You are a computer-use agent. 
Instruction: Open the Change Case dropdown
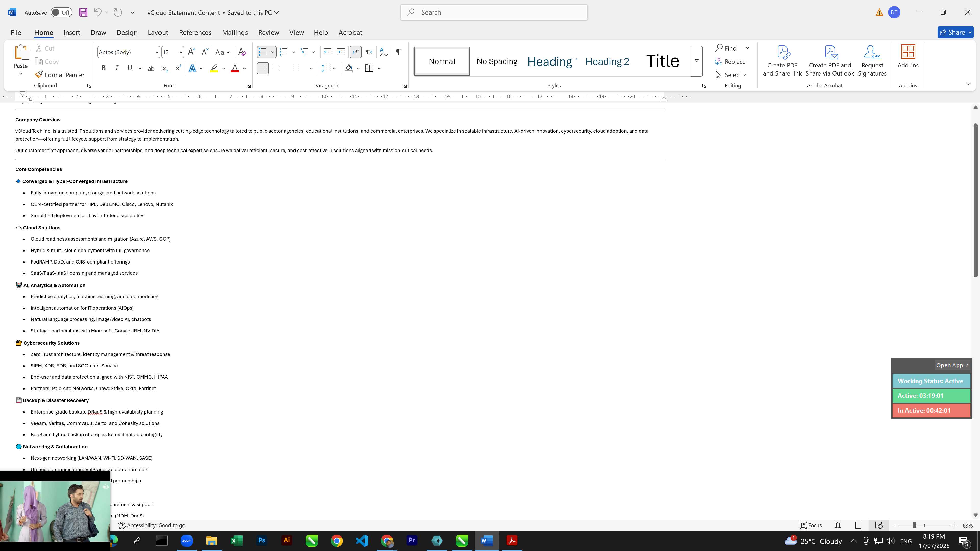click(x=223, y=52)
